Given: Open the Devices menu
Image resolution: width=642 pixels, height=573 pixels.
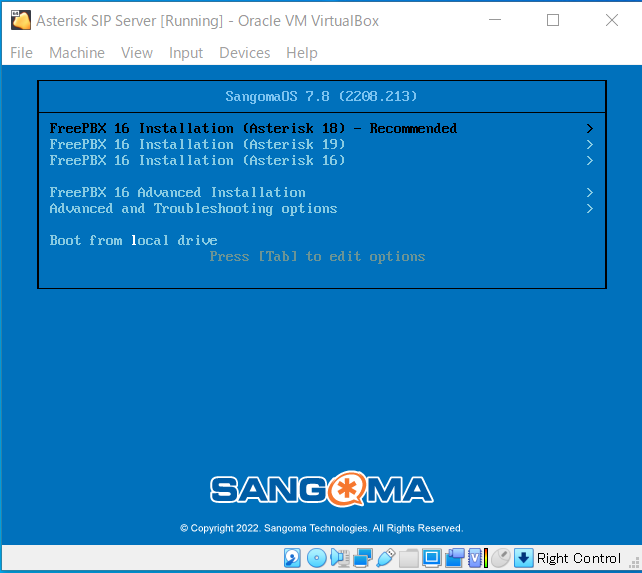Looking at the screenshot, I should [x=244, y=53].
